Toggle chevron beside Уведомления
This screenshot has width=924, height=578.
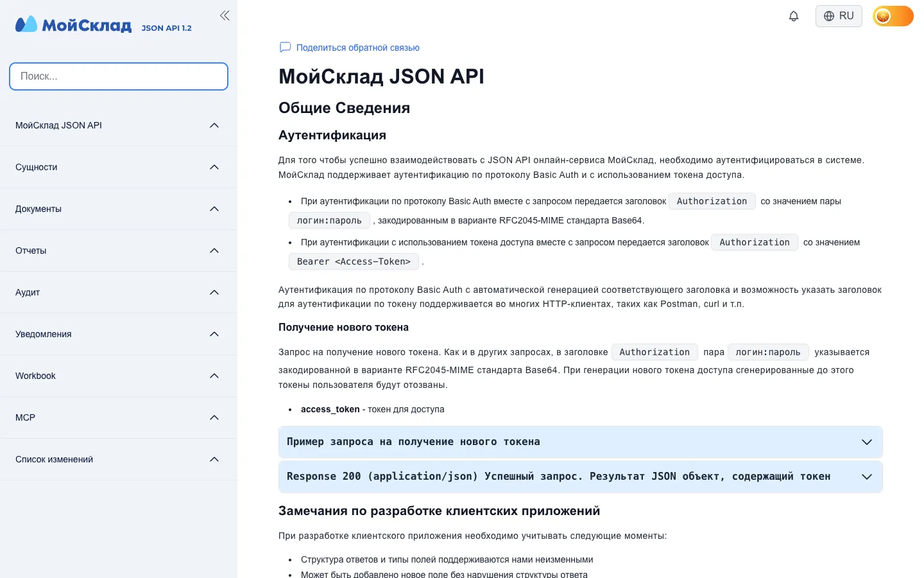[x=214, y=334]
